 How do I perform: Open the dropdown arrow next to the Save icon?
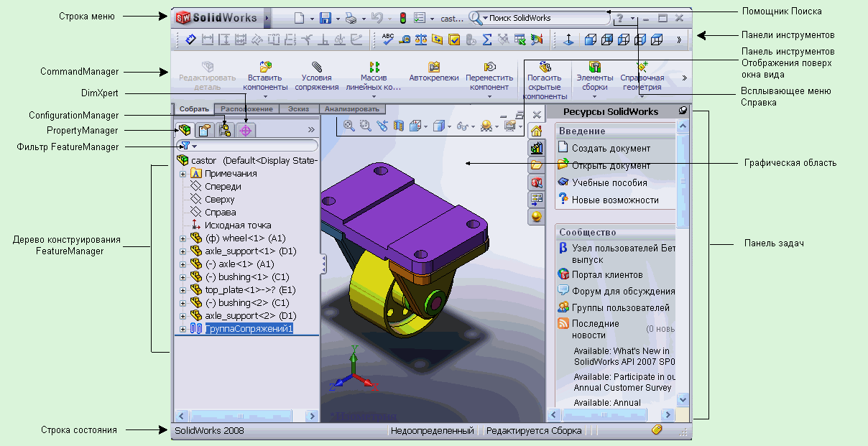pyautogui.click(x=336, y=19)
